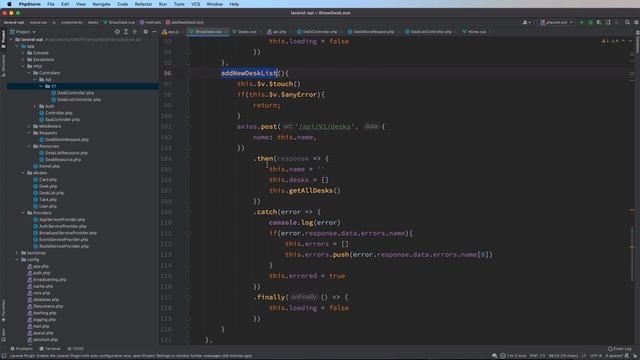This screenshot has height=360, width=640.
Task: Open the Problems tool window button
Action: tap(21, 349)
